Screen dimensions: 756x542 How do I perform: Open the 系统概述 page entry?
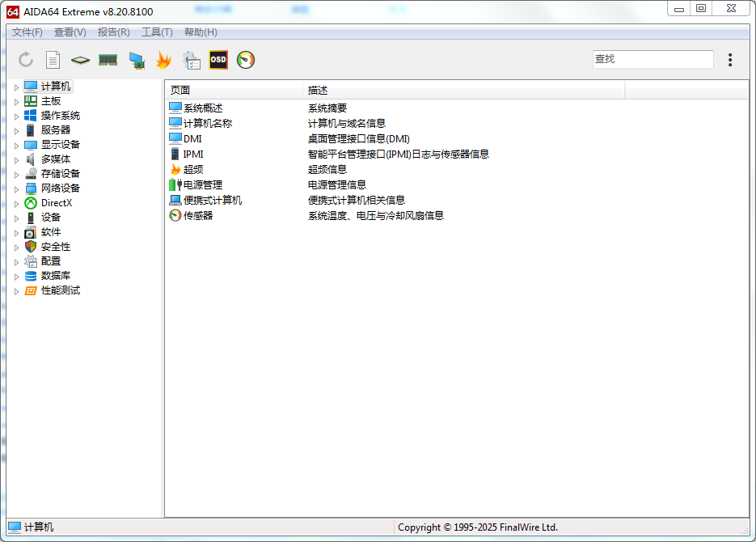point(202,108)
